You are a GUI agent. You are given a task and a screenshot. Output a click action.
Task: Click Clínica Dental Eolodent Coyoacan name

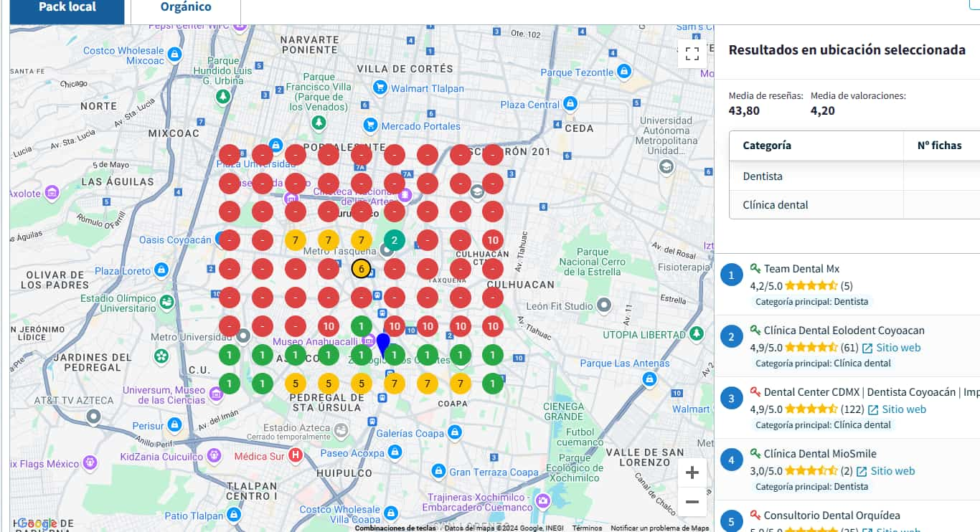pyautogui.click(x=844, y=331)
